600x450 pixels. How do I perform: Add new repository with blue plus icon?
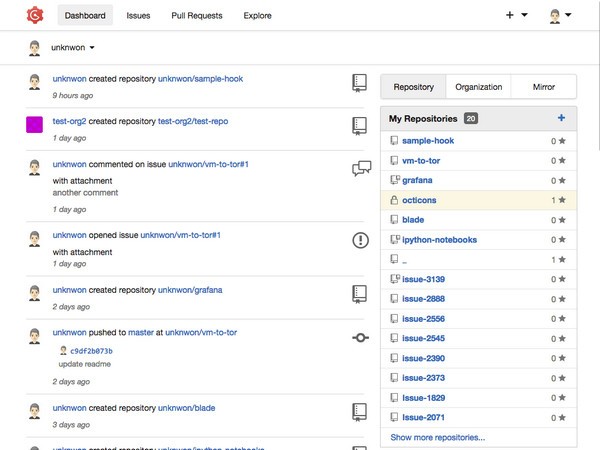click(561, 118)
